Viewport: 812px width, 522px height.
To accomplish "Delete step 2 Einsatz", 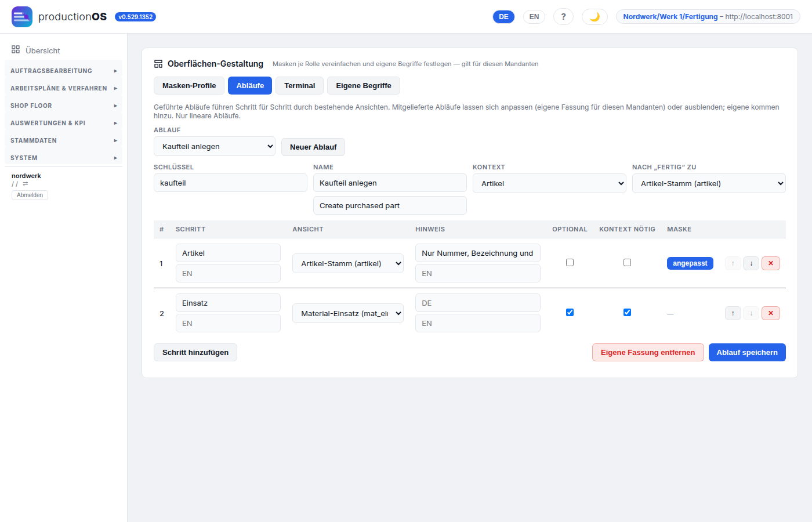I will [x=771, y=313].
